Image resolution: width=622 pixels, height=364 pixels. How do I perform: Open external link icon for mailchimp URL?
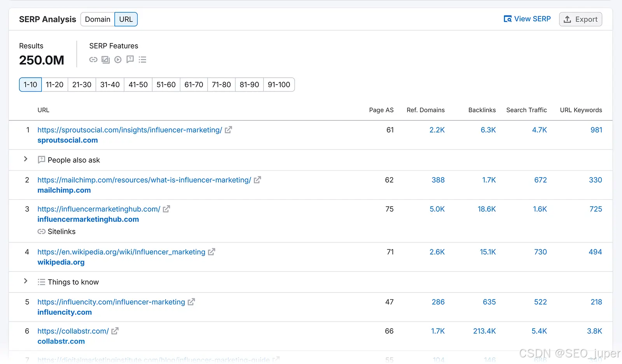click(x=257, y=180)
